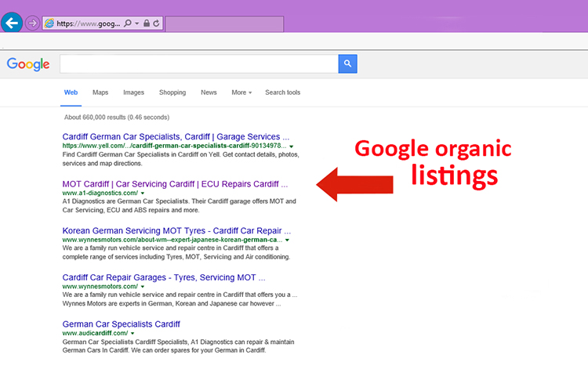
Task: Click the address bar search magnifier
Action: (x=128, y=24)
